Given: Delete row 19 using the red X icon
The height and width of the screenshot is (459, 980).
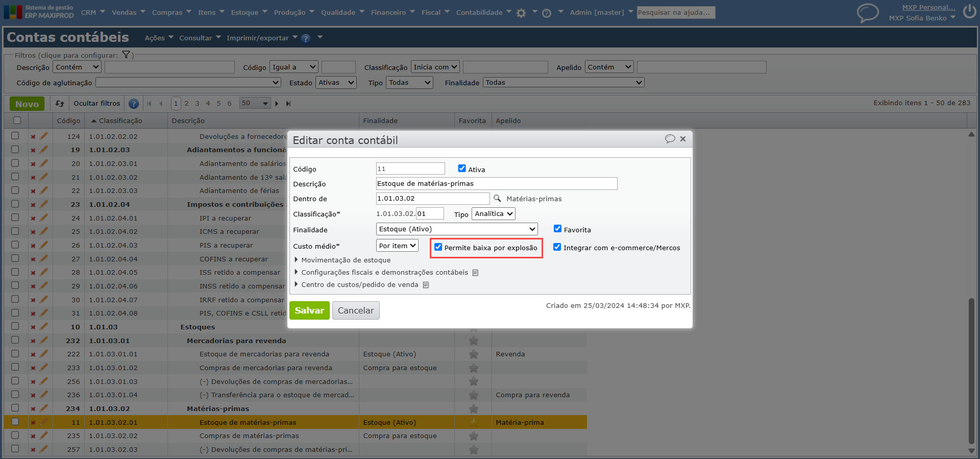Looking at the screenshot, I should click(33, 150).
